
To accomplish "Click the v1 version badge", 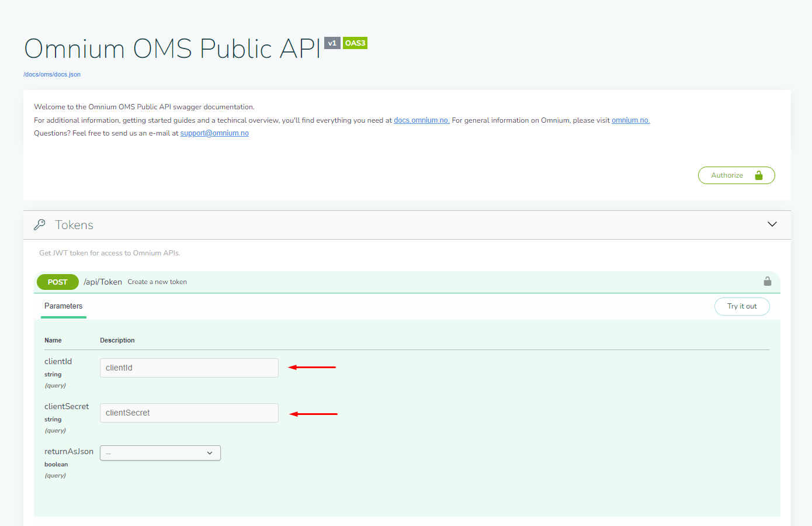I will 332,43.
